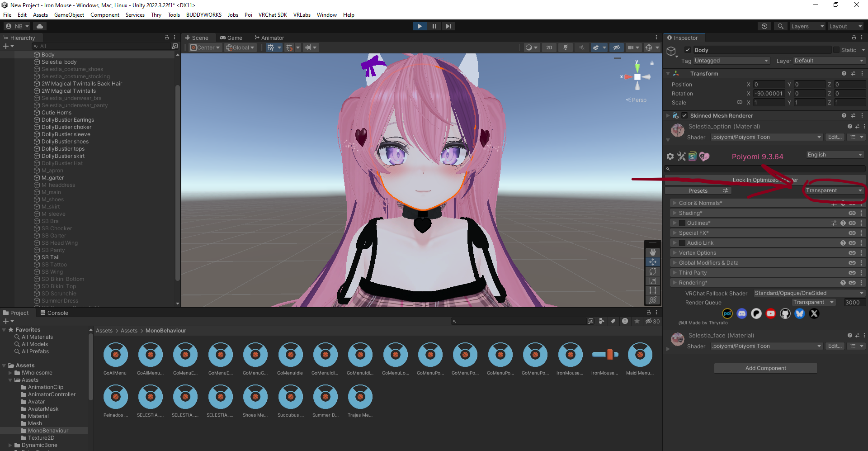The image size is (868, 451).
Task: Switch to the Animator tab
Action: (269, 38)
